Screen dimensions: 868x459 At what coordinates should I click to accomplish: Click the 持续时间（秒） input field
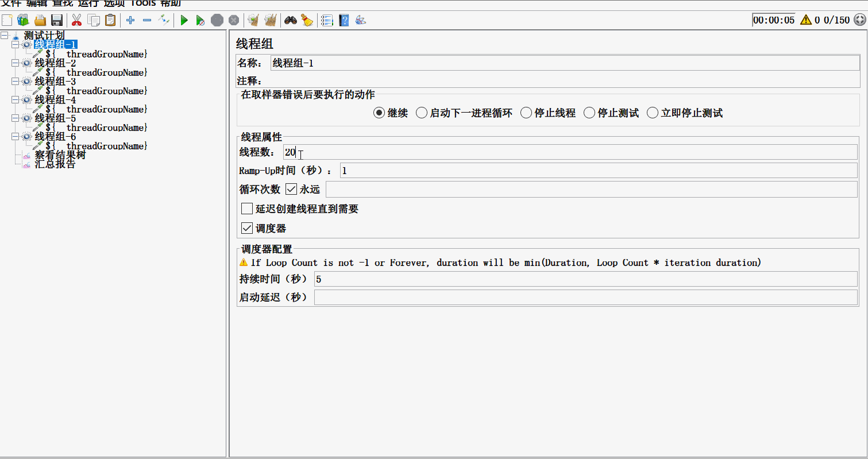[586, 279]
